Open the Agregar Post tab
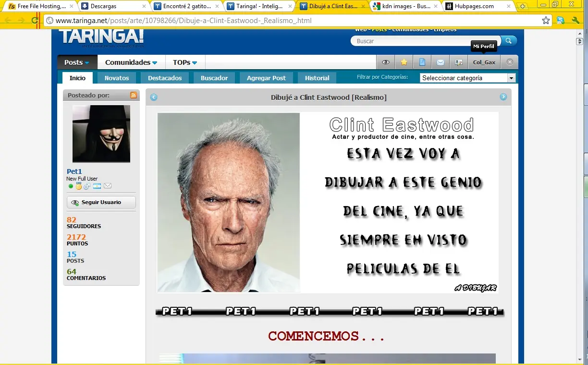Viewport: 588px width, 365px height. (x=266, y=78)
